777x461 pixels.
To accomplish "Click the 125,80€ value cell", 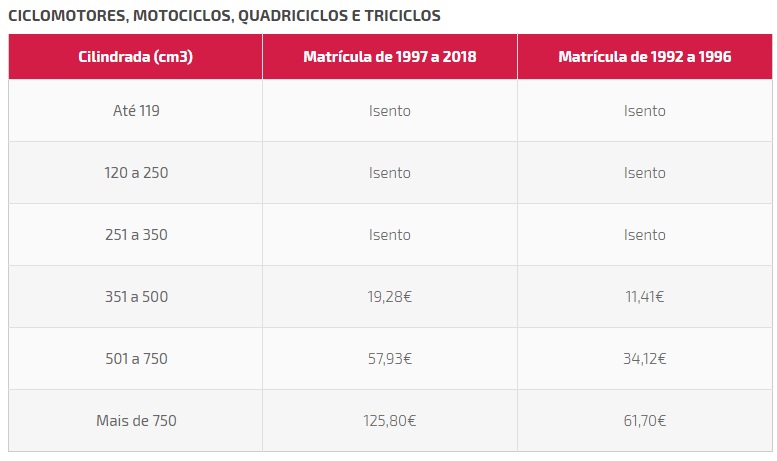I will click(x=390, y=421).
